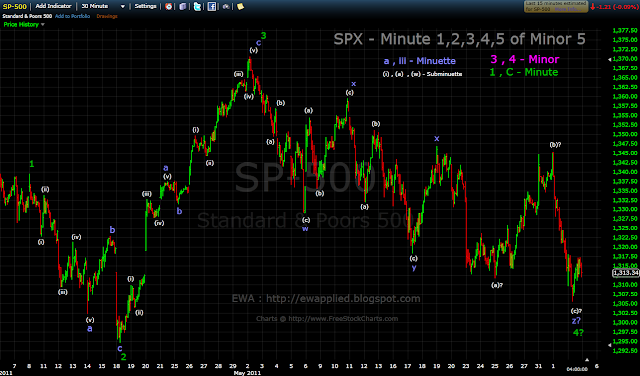Click the '(b)?' wave annotation near June 1
Screen dimensions: 640x376
click(x=555, y=145)
